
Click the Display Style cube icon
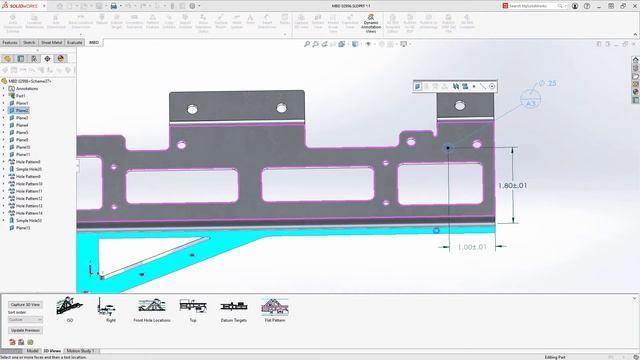[355, 44]
